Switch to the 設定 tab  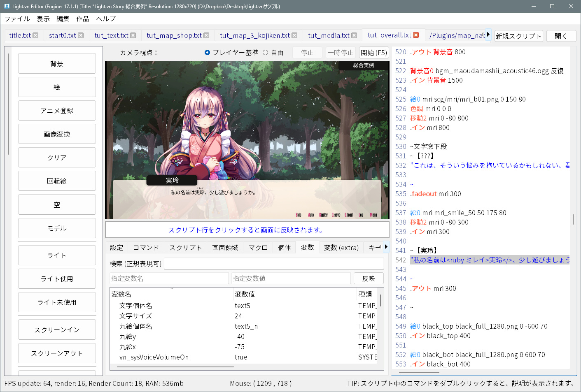(117, 248)
